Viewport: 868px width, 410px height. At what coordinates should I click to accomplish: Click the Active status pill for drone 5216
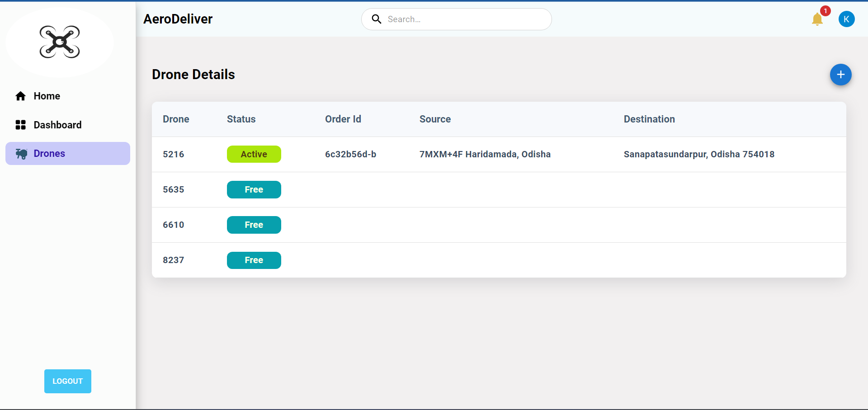(254, 154)
